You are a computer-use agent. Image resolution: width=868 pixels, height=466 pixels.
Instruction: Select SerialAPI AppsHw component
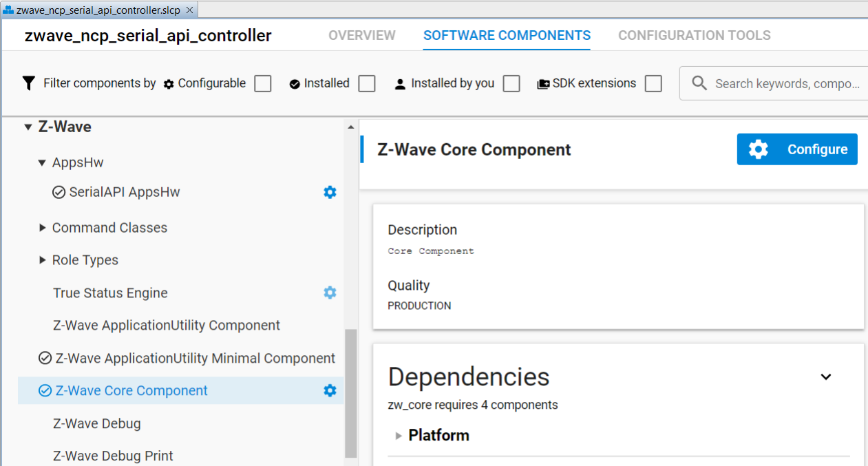(x=125, y=192)
